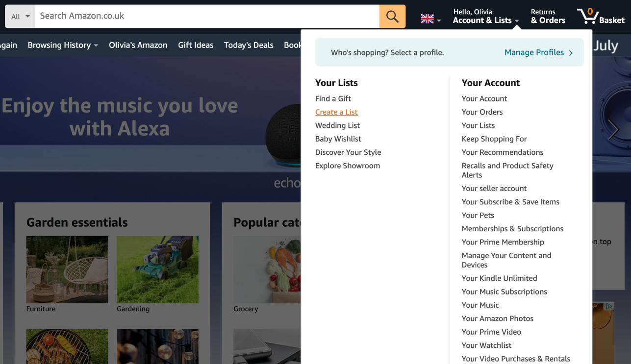This screenshot has width=631, height=364.
Task: Open Your Amazon Photos
Action: pos(498,318)
